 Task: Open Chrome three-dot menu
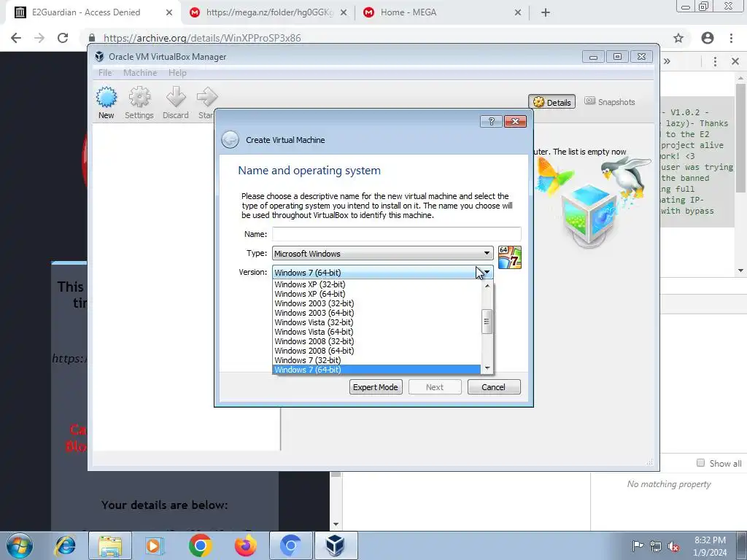(731, 38)
